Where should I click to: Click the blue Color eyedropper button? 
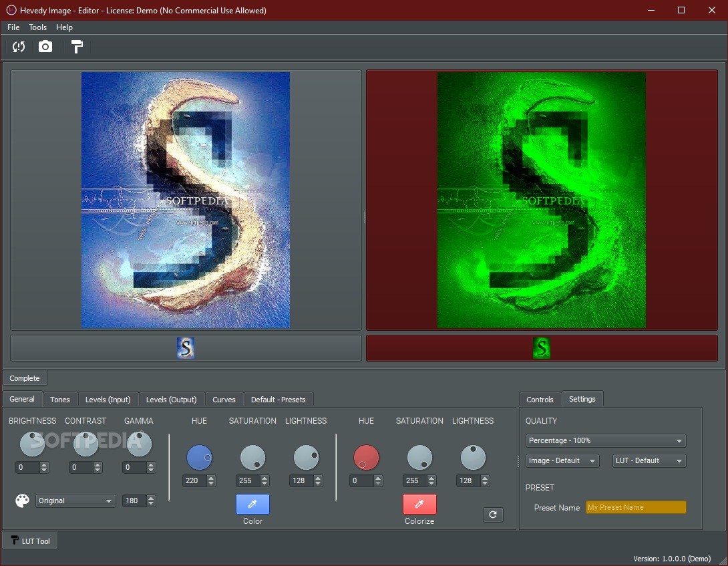pyautogui.click(x=252, y=505)
